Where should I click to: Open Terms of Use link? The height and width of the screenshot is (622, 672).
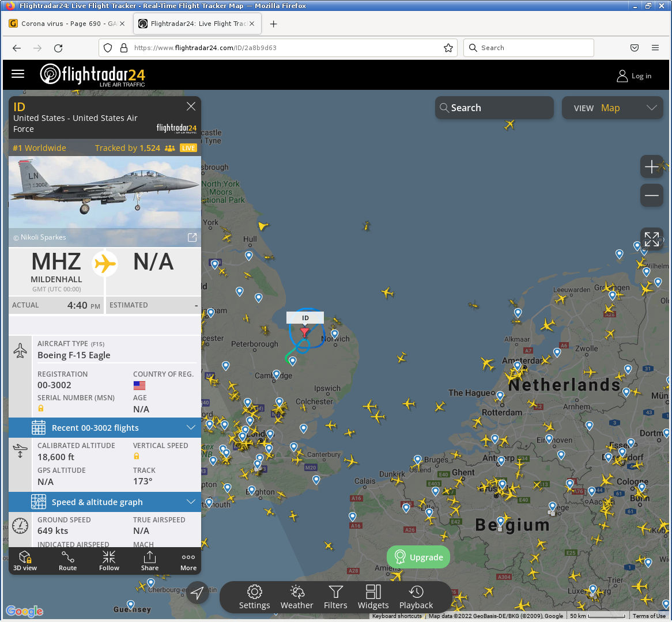click(x=649, y=616)
